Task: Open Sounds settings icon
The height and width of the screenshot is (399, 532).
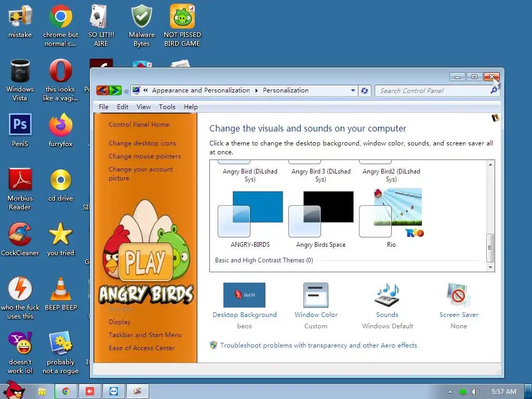Action: 387,295
